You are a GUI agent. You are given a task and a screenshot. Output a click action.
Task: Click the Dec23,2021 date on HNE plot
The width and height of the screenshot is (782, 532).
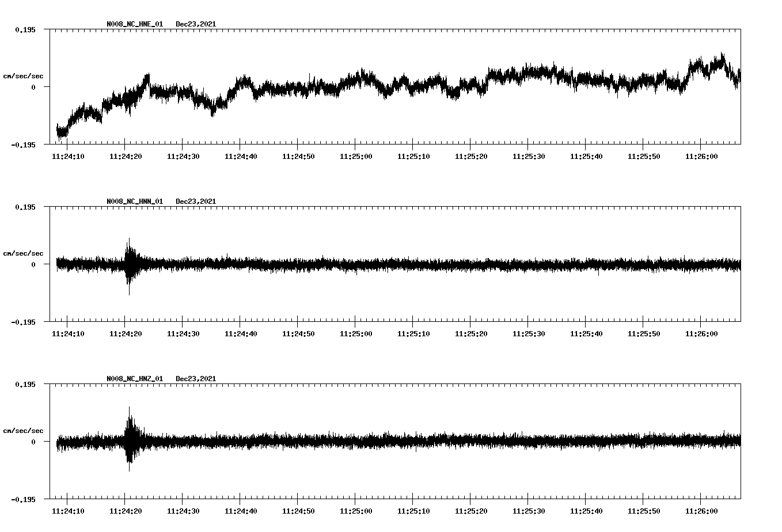point(196,24)
